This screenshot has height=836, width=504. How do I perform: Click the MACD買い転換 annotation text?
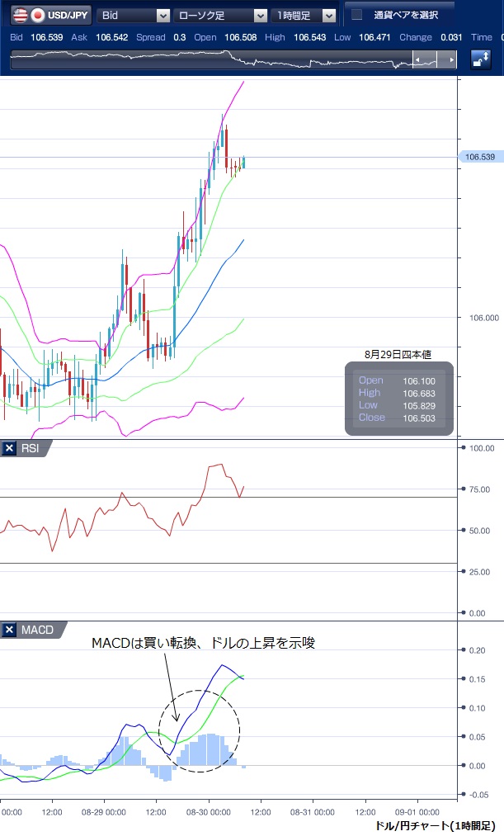point(203,643)
